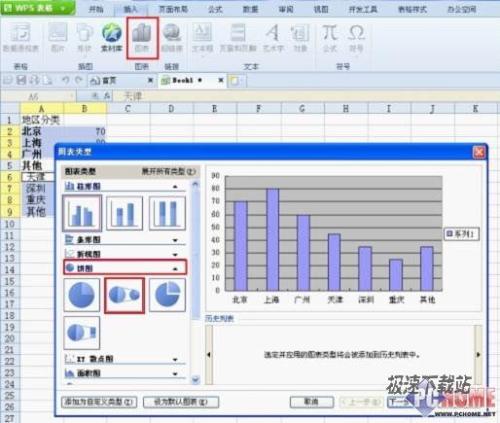Switch to the 视图 ribbon tab
This screenshot has height=423, width=500.
click(321, 9)
